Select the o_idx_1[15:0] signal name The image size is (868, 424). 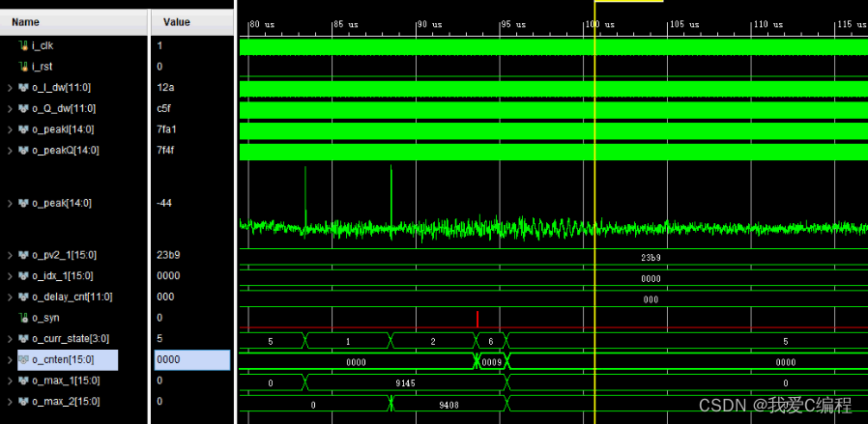[64, 276]
